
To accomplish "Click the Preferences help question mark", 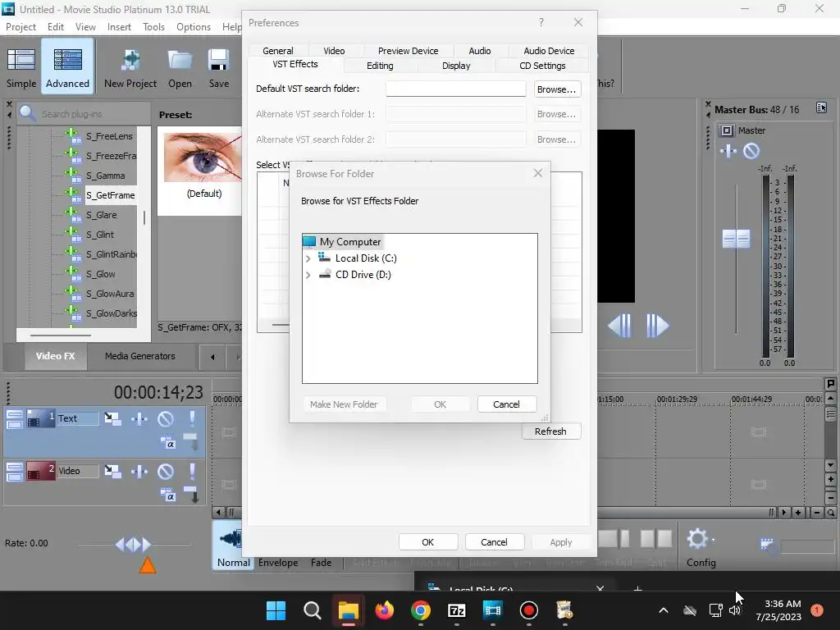I will 541,22.
